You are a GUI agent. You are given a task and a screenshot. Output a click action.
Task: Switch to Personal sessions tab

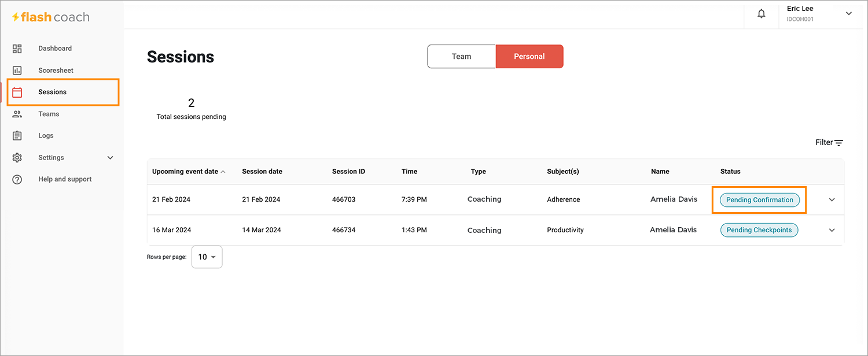(x=529, y=57)
